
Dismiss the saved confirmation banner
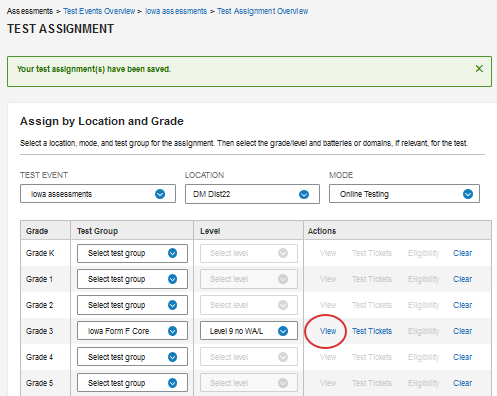click(479, 69)
